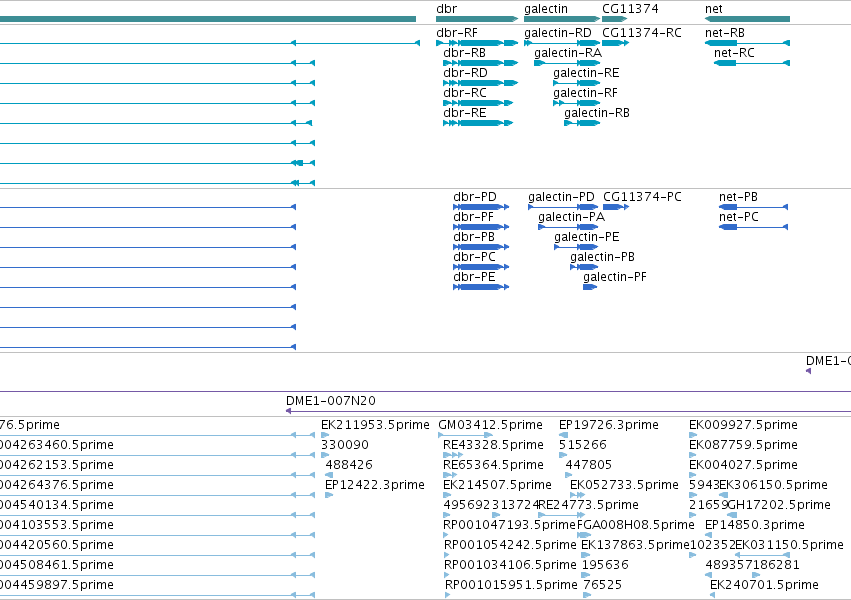Click the EK004027.5prime EST label
Viewport: 851px width, 600px height.
click(744, 464)
